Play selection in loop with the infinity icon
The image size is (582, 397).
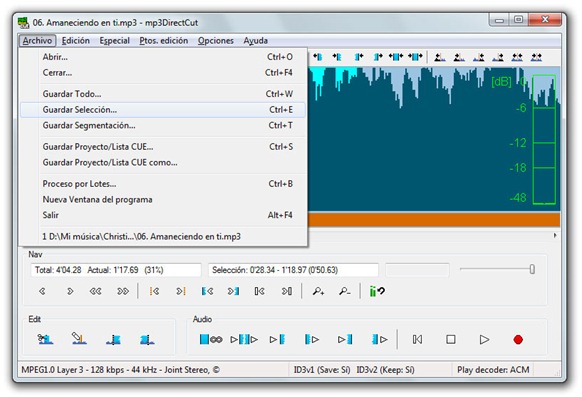(211, 339)
